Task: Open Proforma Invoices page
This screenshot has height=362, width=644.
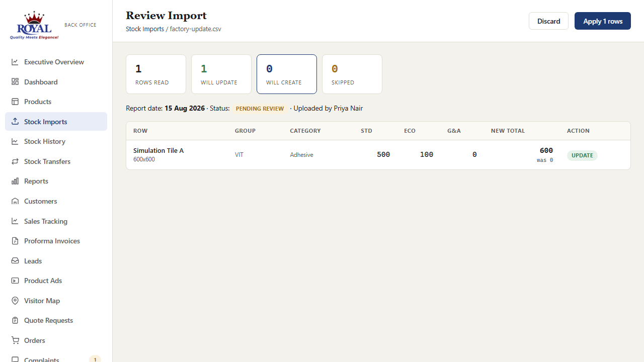Action: [56, 241]
